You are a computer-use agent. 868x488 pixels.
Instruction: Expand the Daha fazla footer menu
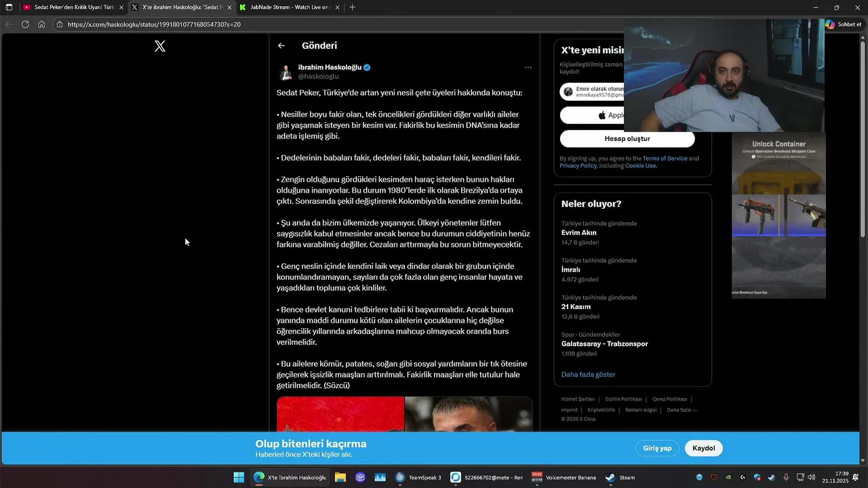tap(682, 409)
